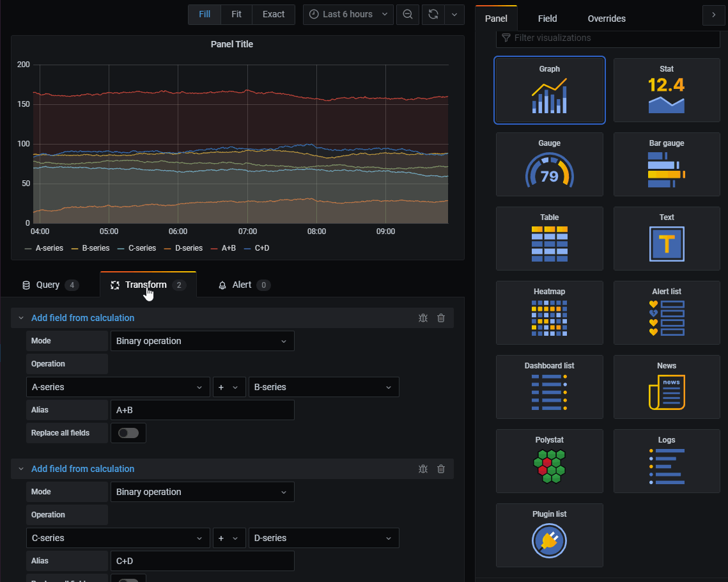Select the Gauge visualization
The height and width of the screenshot is (582, 728).
point(549,164)
